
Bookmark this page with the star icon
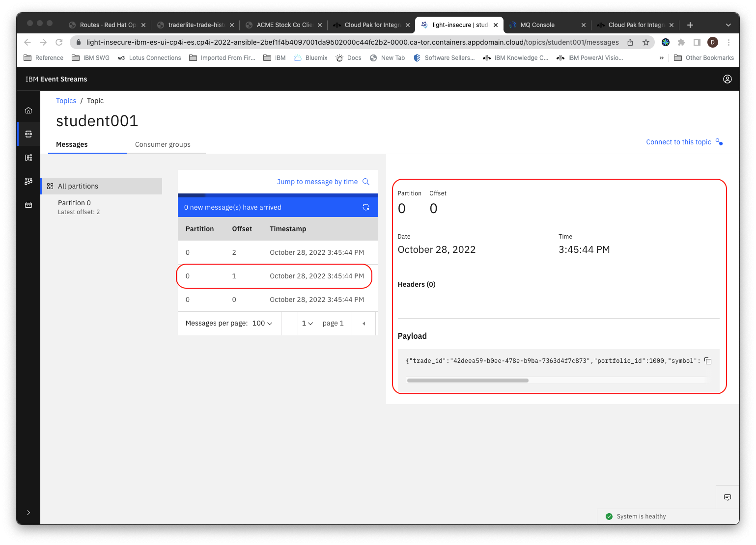[x=646, y=42]
